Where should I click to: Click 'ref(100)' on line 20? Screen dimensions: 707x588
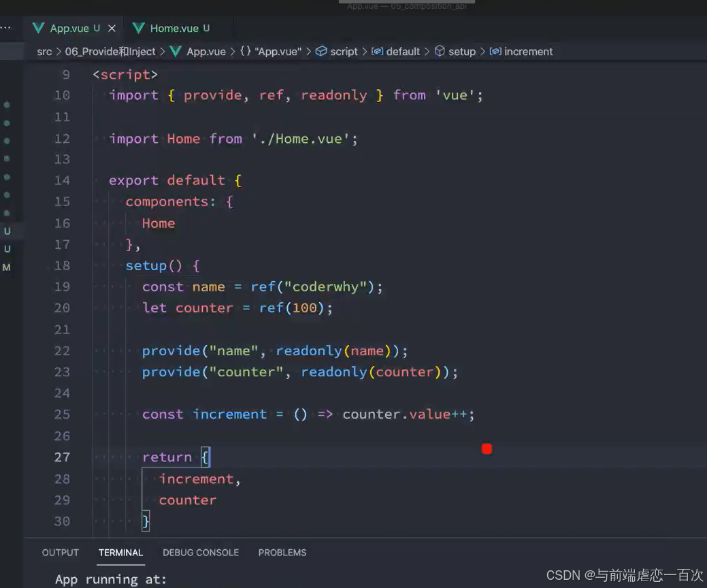[x=292, y=308]
